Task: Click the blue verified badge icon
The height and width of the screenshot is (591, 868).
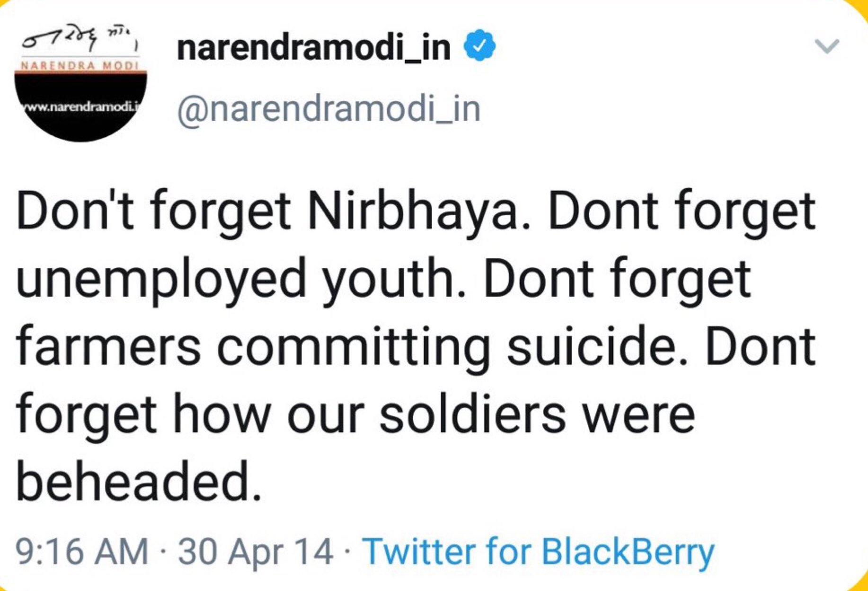Action: click(x=479, y=46)
